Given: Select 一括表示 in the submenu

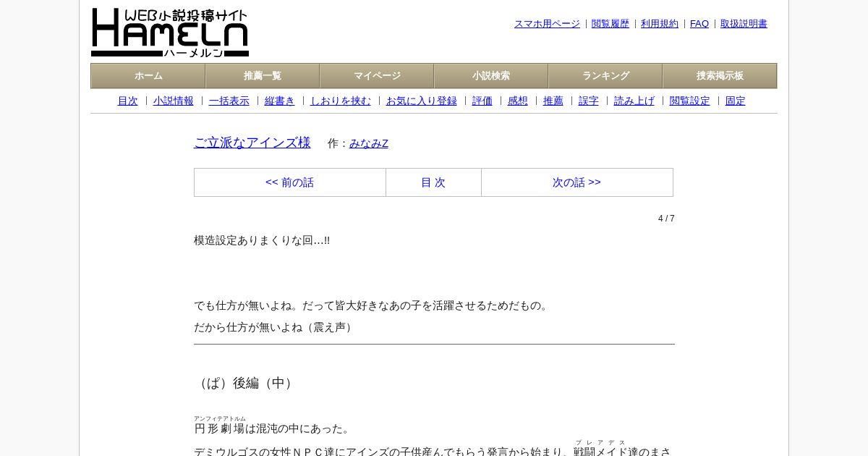Looking at the screenshot, I should tap(229, 101).
